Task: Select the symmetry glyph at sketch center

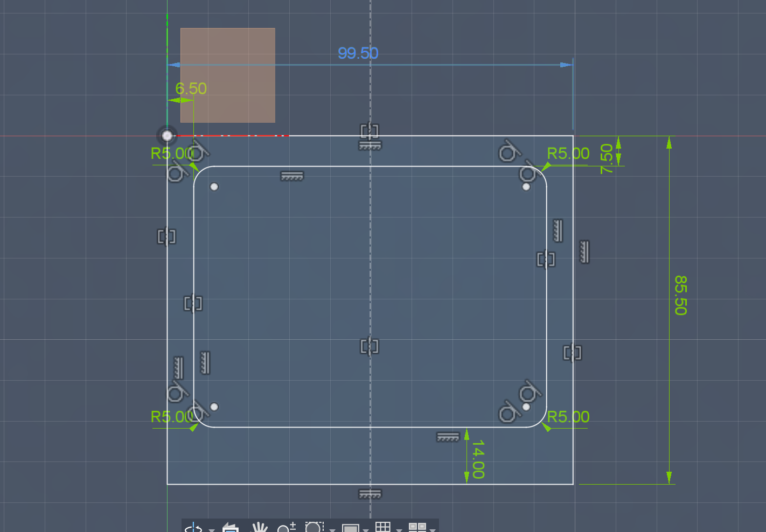Action: point(370,346)
